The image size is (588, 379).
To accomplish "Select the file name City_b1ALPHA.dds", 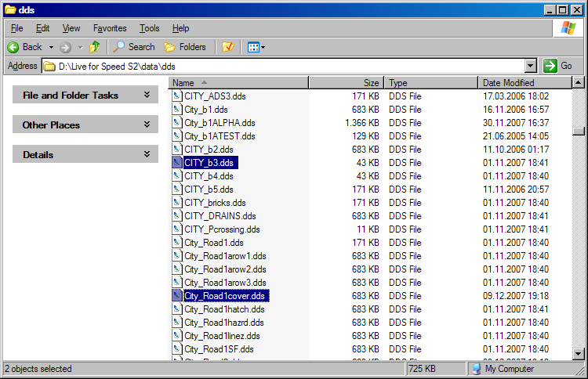I will click(220, 123).
